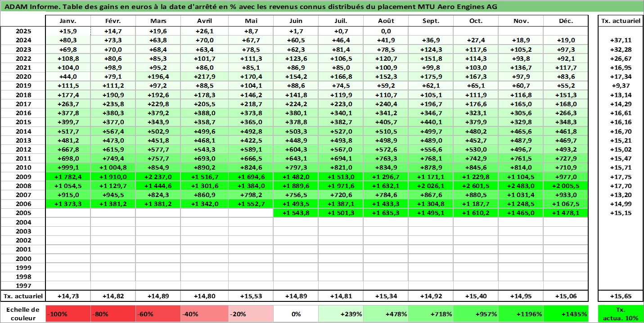
Task: Select the 'Nov.' column header
Action: 521,21
